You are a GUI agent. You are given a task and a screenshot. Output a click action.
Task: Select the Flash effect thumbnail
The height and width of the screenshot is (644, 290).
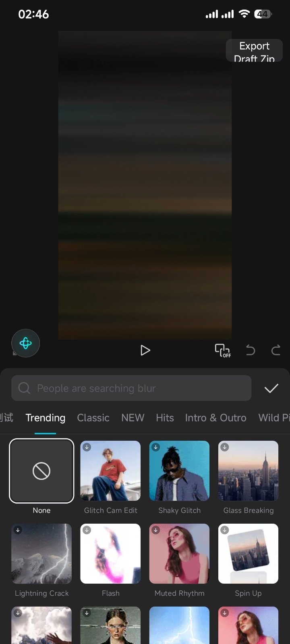(110, 554)
